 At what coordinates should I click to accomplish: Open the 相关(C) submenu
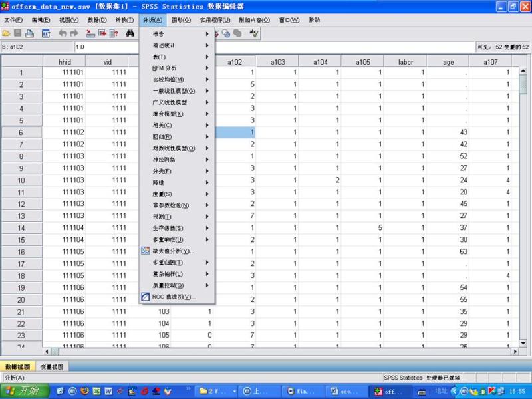(177, 125)
